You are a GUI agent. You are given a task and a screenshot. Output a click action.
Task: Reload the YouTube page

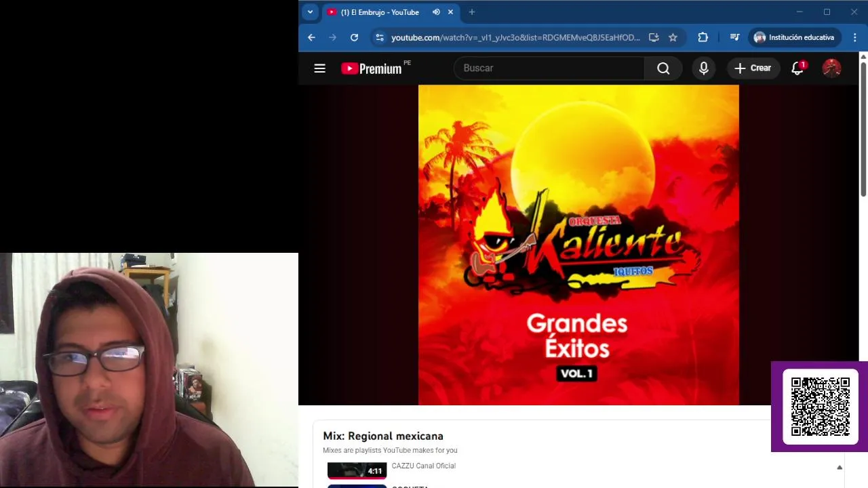(354, 37)
